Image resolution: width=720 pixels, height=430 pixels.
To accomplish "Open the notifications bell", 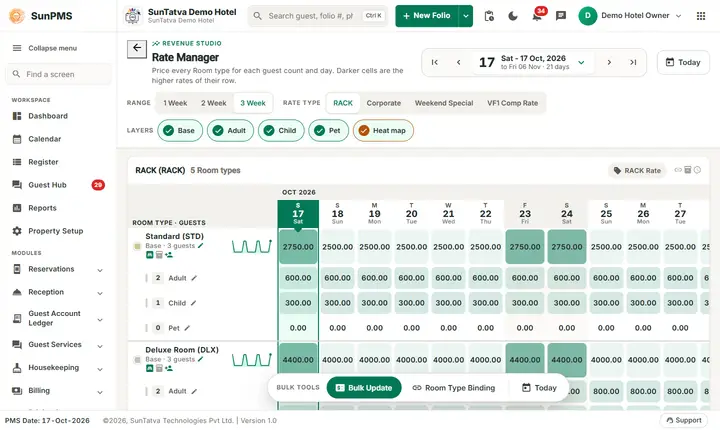I will (x=537, y=16).
